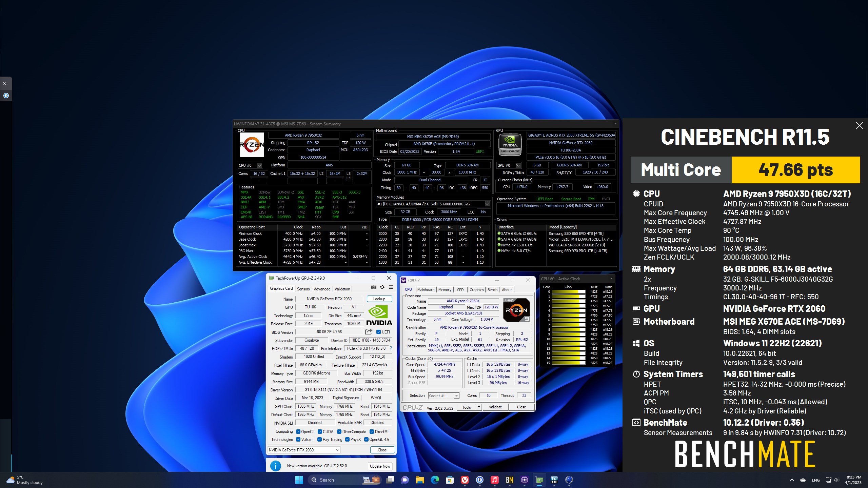
Task: Click the Tools button in CPU-Z
Action: (x=467, y=407)
